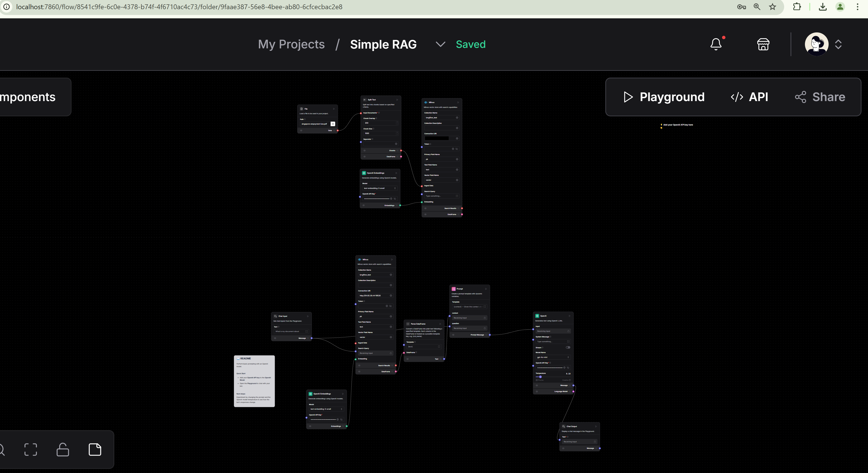Open the notifications bell
This screenshot has height=473, width=868.
coord(716,44)
